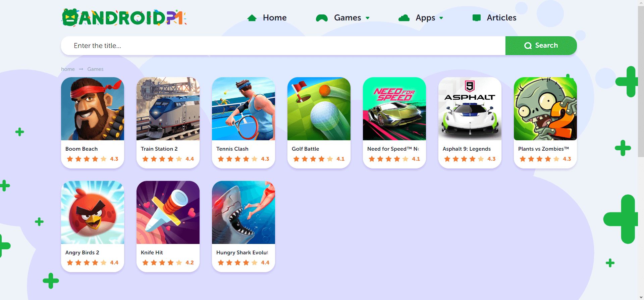Click the Android1 logo
Viewport: 644px width, 300px height.
[124, 17]
